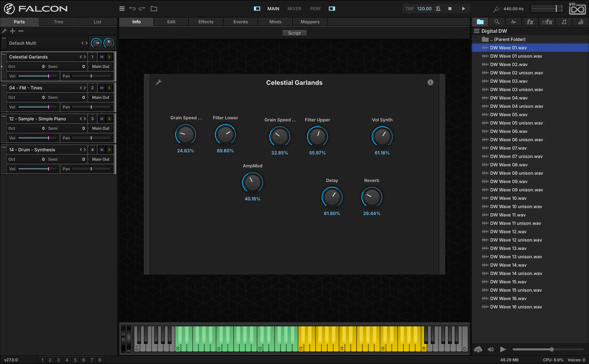Select next preset arrow for 04 - FM - Tines
The width and height of the screenshot is (589, 364).
click(x=85, y=88)
